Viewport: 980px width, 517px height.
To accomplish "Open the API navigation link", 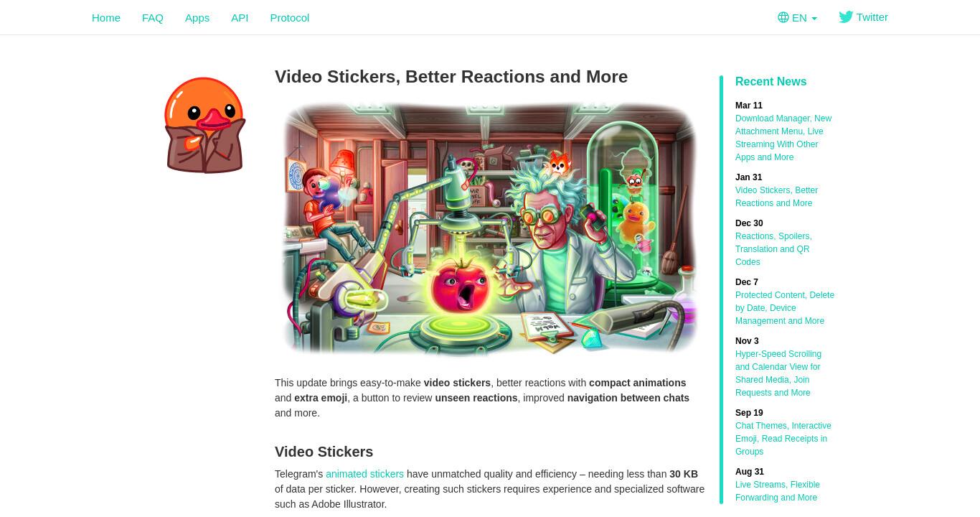I will (240, 17).
